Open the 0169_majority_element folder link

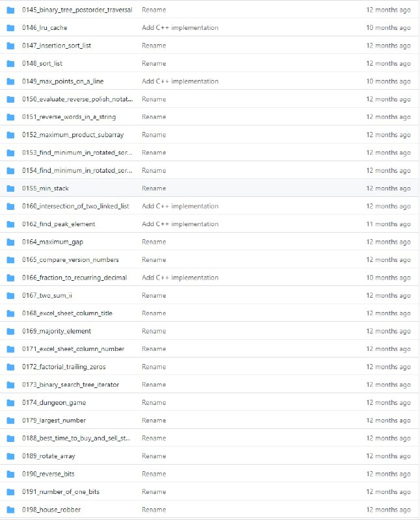(56, 331)
